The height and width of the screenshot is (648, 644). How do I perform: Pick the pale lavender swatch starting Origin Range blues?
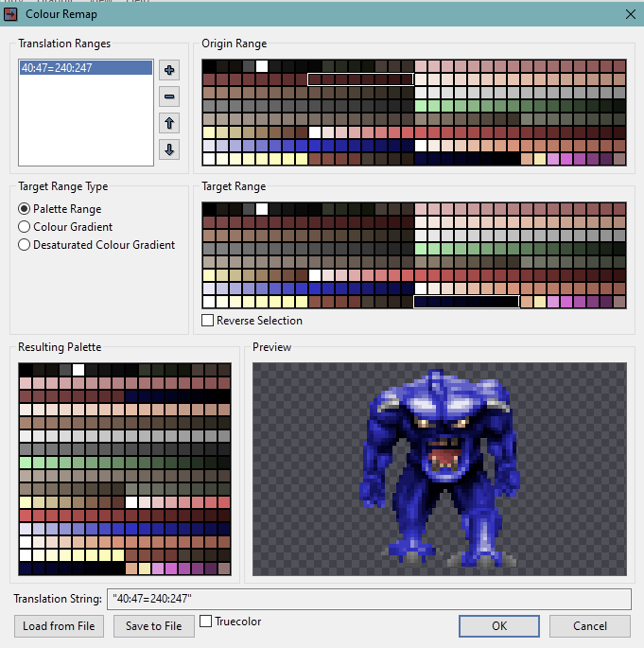209,146
